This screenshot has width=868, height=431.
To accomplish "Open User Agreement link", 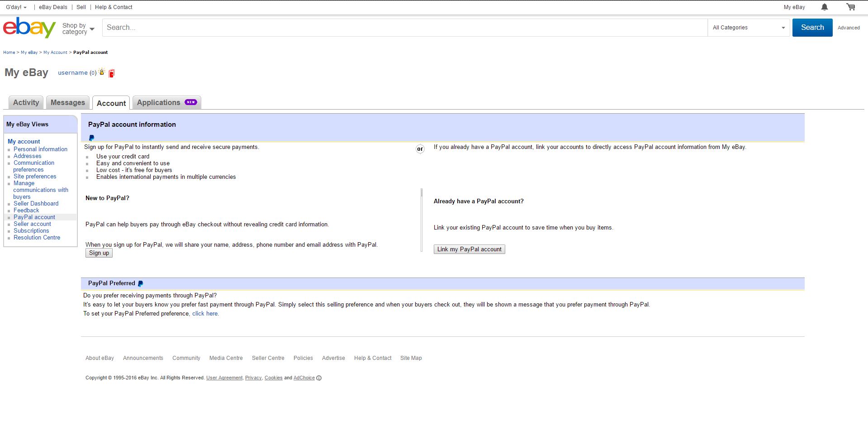I will [x=224, y=378].
